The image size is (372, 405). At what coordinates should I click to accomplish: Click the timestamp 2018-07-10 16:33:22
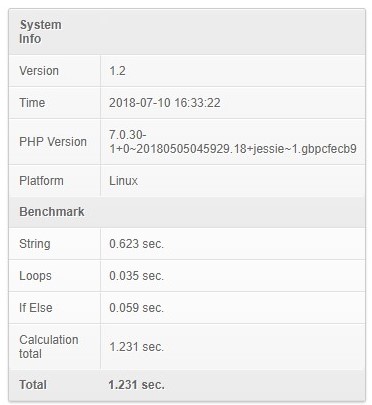coord(165,102)
